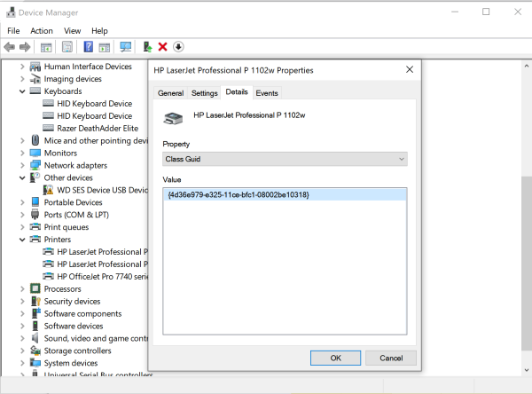The height and width of the screenshot is (394, 532).
Task: Click the Keyboards category icon
Action: pyautogui.click(x=35, y=91)
